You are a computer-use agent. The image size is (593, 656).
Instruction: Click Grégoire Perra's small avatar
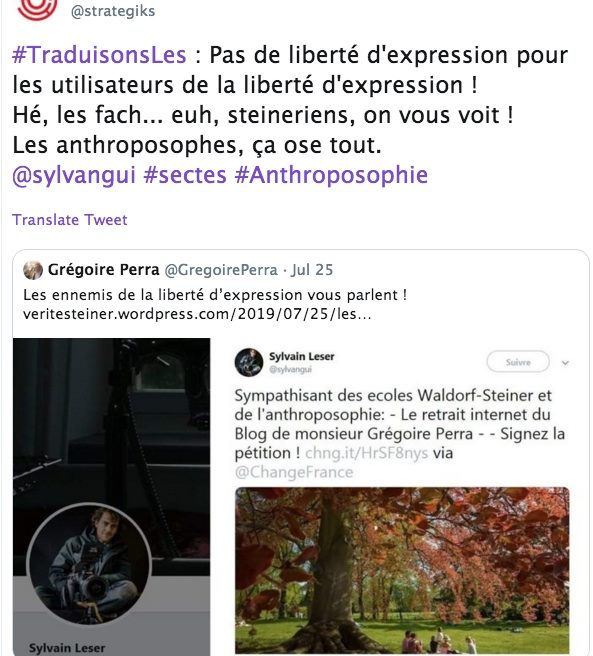[33, 270]
